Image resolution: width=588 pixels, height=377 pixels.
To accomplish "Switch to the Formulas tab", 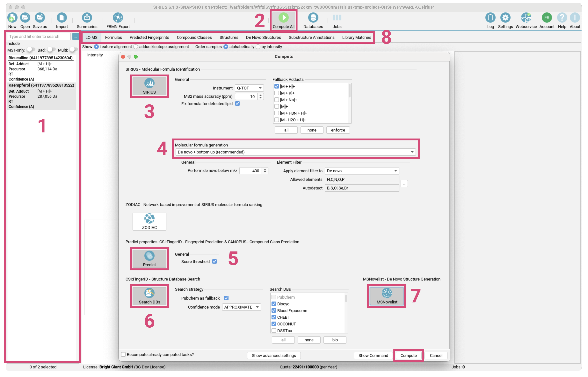I will pos(113,37).
